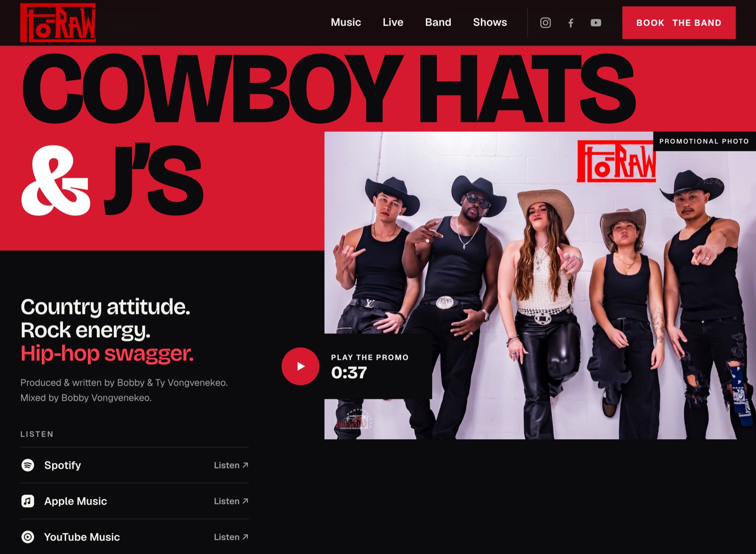Viewport: 756px width, 554px height.
Task: Open the Music menu item
Action: tap(346, 22)
